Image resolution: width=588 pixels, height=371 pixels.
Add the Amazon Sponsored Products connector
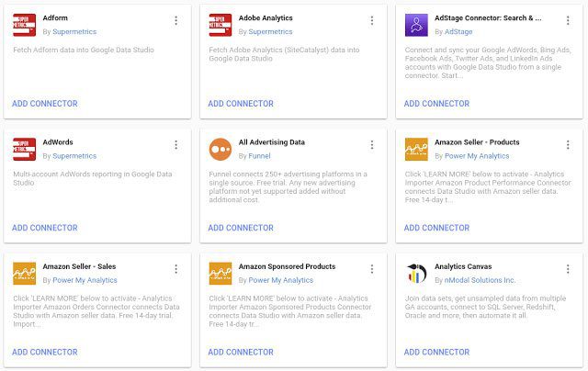tap(241, 352)
